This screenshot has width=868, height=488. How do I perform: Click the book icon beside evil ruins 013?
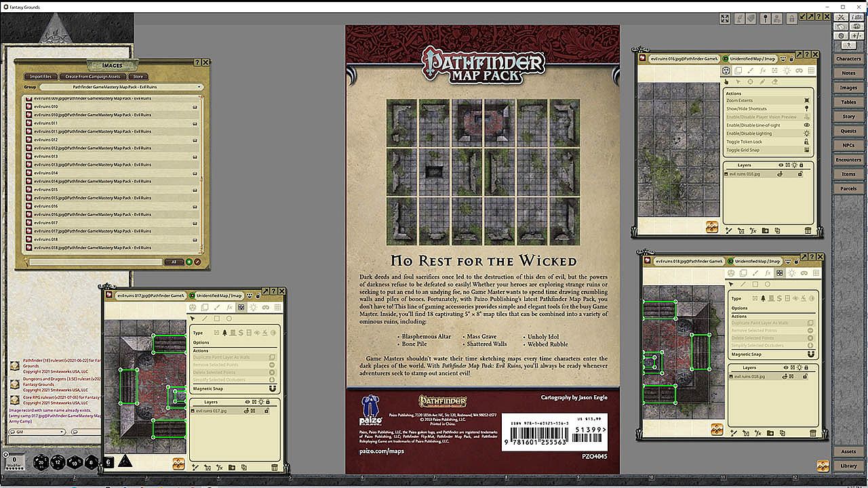(x=195, y=157)
